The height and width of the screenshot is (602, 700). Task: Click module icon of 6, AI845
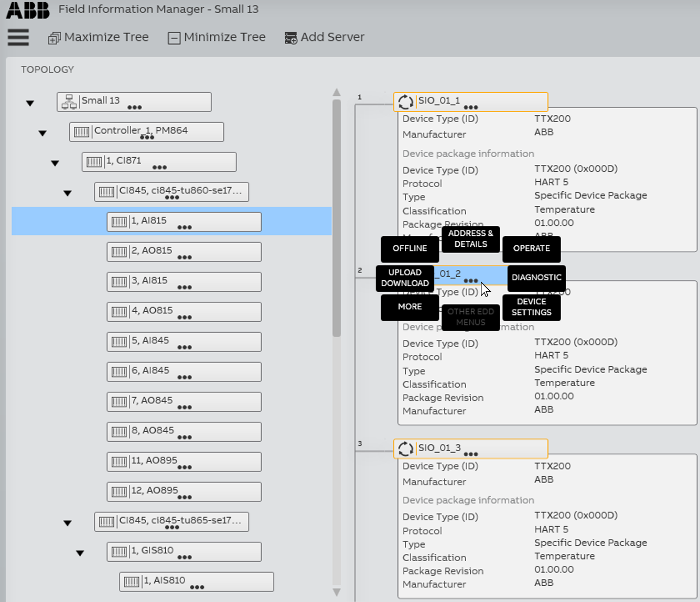119,371
